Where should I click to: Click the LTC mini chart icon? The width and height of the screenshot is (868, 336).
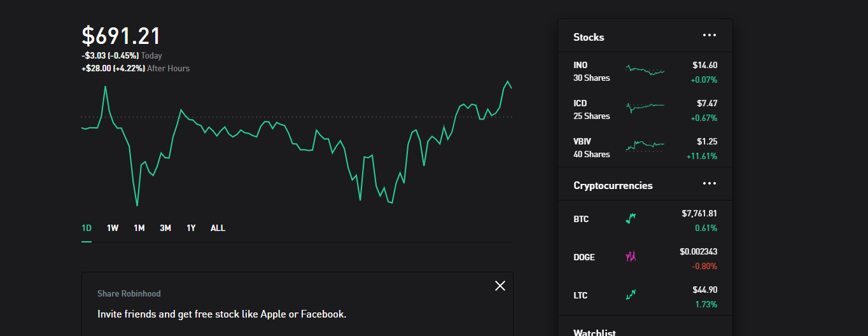[x=631, y=295]
